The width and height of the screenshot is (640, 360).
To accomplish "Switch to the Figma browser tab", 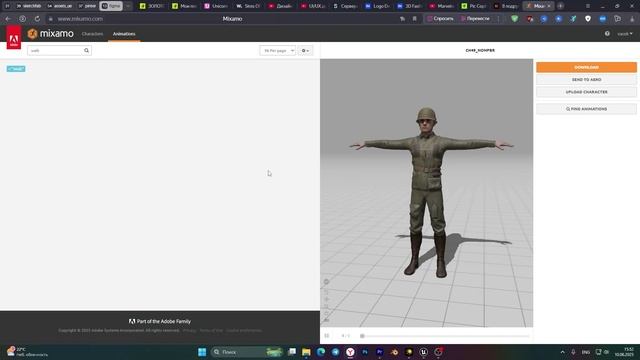I will pyautogui.click(x=111, y=6).
